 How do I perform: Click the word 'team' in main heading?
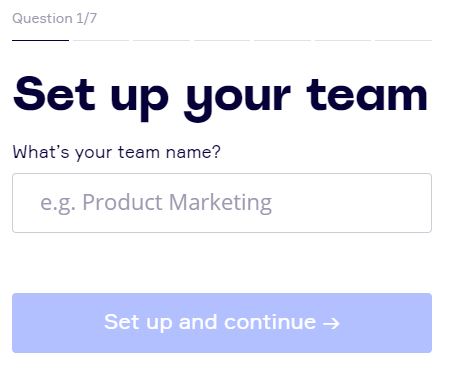click(367, 95)
